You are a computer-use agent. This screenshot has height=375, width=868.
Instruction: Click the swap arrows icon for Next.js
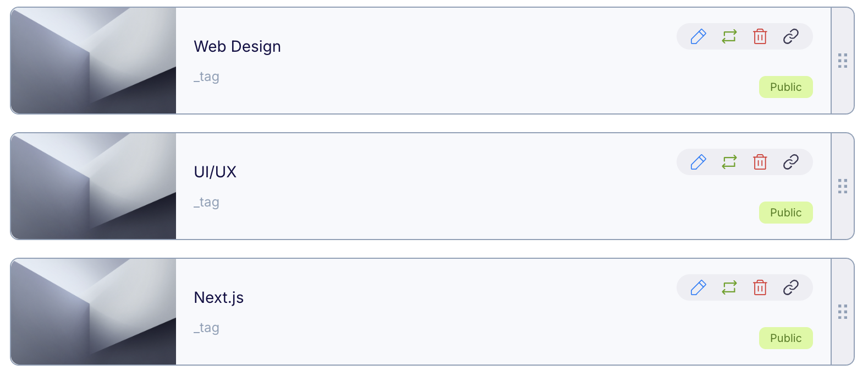point(729,287)
